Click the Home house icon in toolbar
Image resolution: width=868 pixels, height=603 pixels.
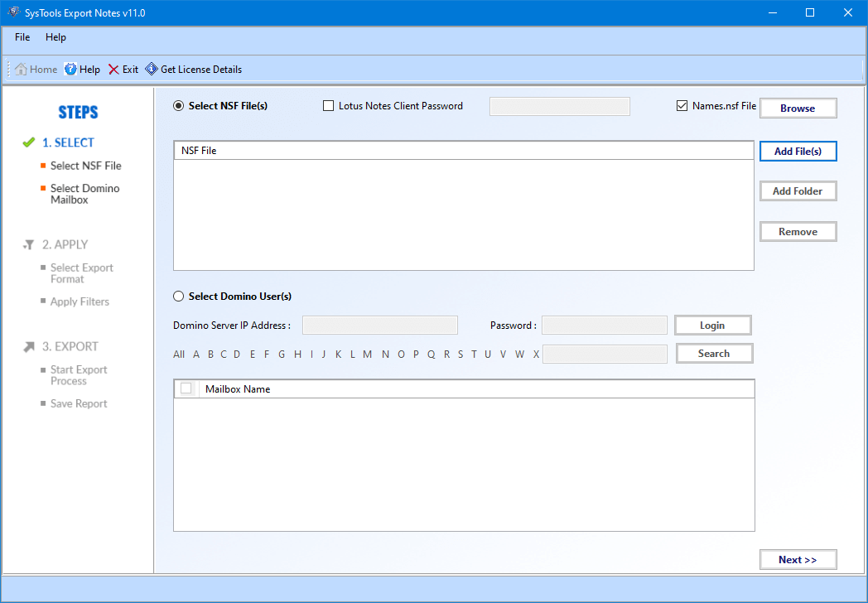point(21,70)
